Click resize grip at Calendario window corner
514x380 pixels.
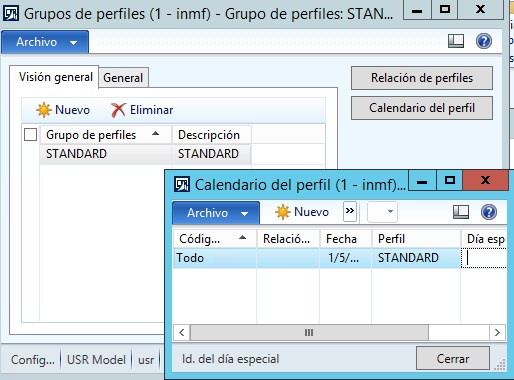[500, 365]
